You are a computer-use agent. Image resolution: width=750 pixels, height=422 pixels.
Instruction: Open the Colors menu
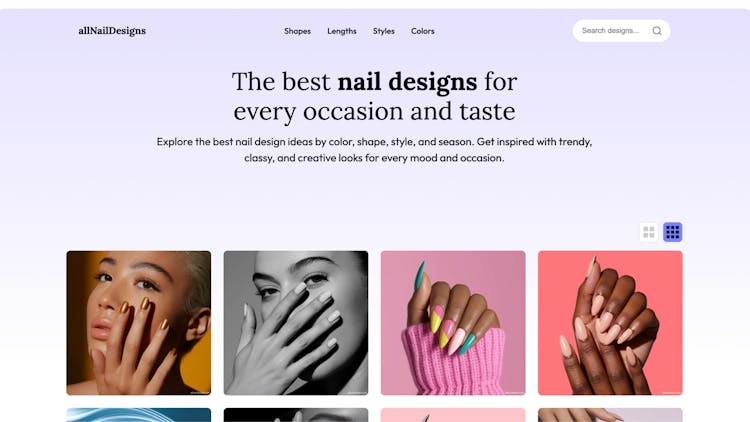[422, 31]
